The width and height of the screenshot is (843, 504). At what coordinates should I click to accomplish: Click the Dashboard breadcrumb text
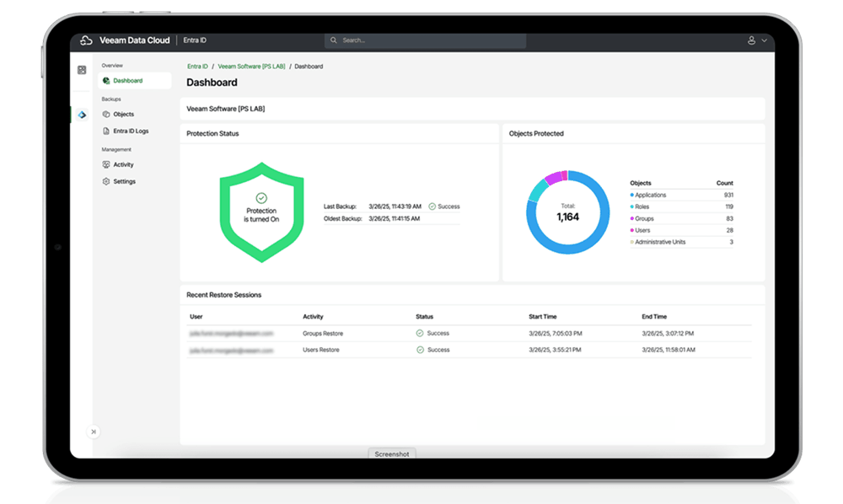tap(309, 67)
